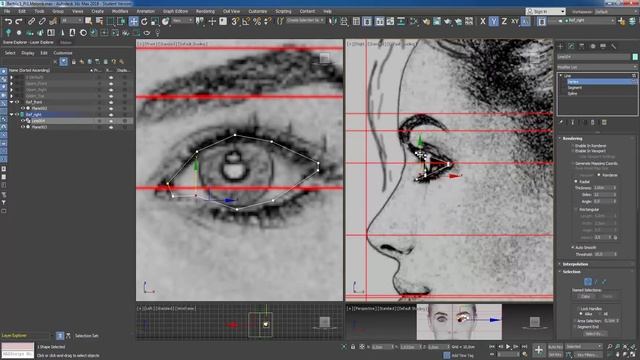Open the Create tab plus icon

click(x=560, y=47)
